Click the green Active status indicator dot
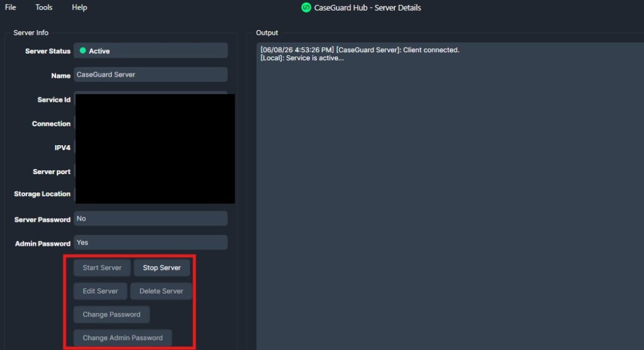The width and height of the screenshot is (644, 350). (82, 50)
